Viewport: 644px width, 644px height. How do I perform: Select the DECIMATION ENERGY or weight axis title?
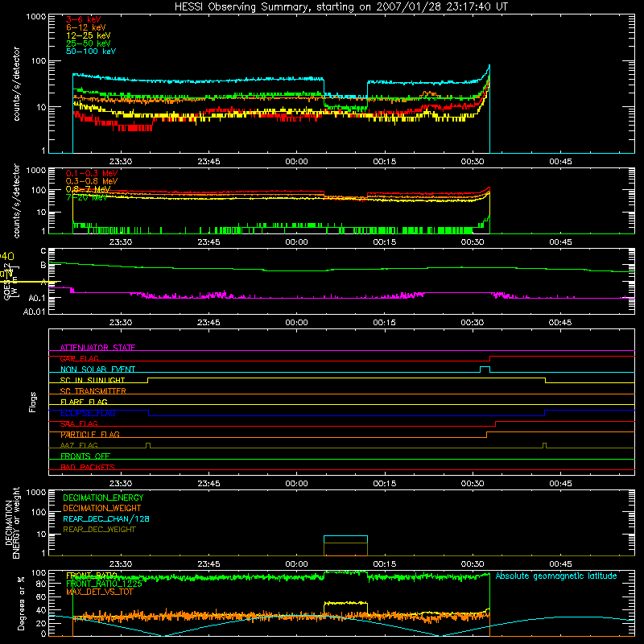coord(12,522)
